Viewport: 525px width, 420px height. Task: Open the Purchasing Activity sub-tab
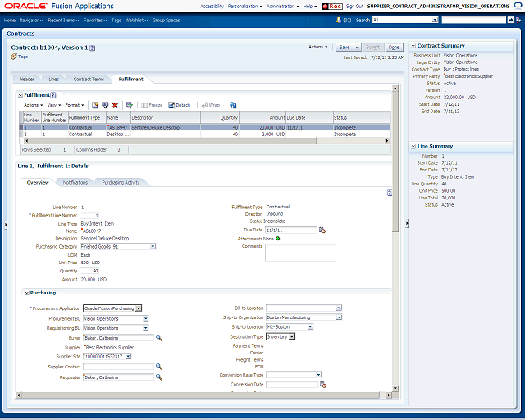point(121,183)
